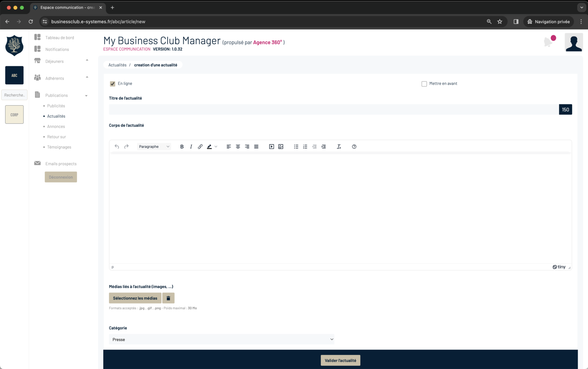Delete media with the trash icon
The width and height of the screenshot is (588, 369).
click(x=168, y=298)
